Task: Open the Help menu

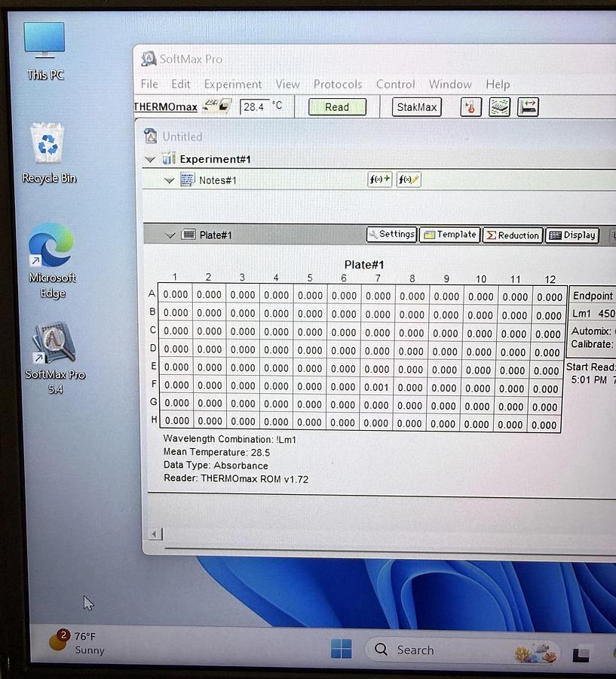Action: (x=498, y=84)
